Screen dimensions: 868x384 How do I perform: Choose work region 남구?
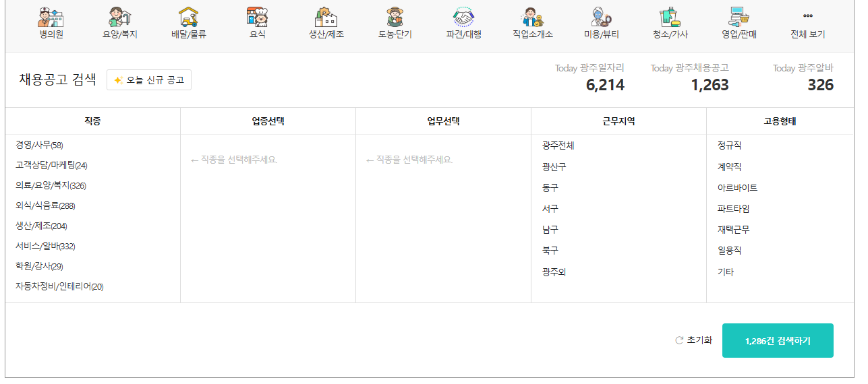click(x=550, y=229)
